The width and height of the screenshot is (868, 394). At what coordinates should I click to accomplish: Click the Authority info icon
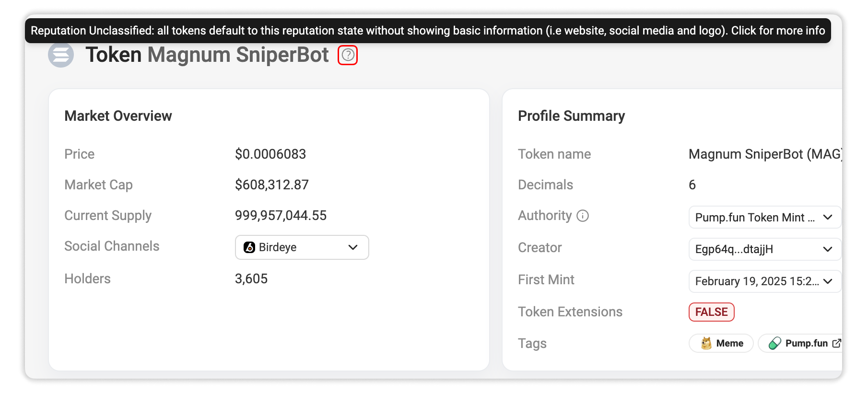tap(583, 216)
